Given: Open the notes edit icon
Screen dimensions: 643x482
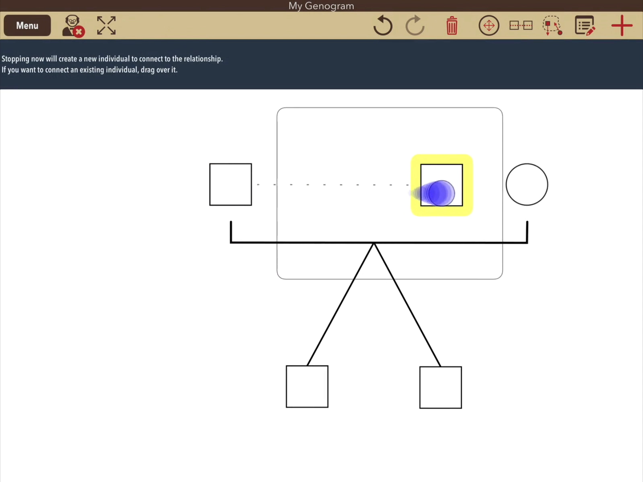Looking at the screenshot, I should 585,25.
